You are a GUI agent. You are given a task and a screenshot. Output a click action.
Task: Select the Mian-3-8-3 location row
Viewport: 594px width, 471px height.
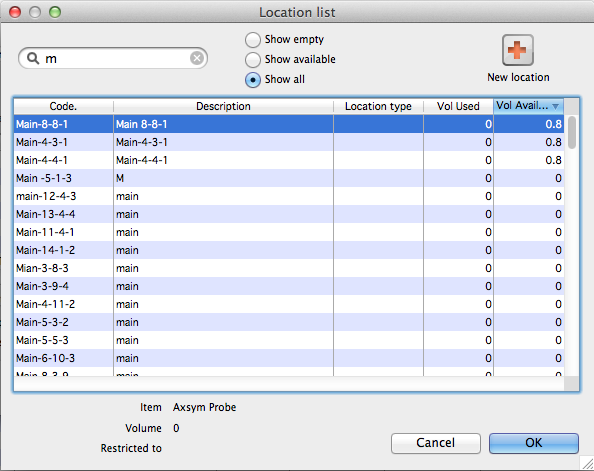click(289, 268)
